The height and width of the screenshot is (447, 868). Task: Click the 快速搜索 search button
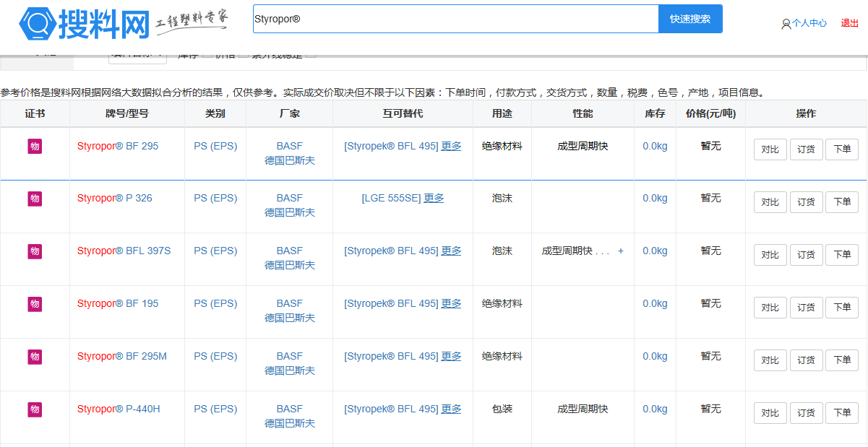click(x=689, y=19)
